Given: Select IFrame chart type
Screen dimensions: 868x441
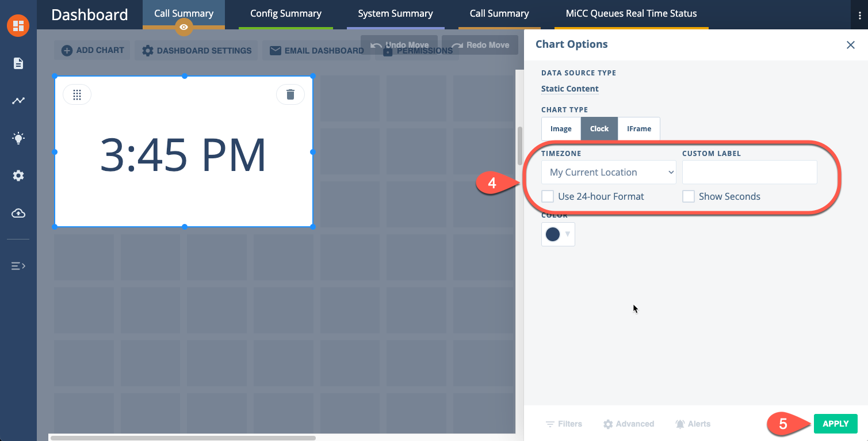Looking at the screenshot, I should (639, 129).
